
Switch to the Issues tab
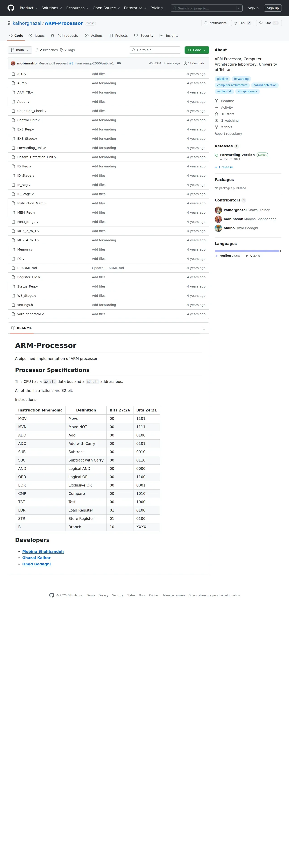pyautogui.click(x=37, y=36)
